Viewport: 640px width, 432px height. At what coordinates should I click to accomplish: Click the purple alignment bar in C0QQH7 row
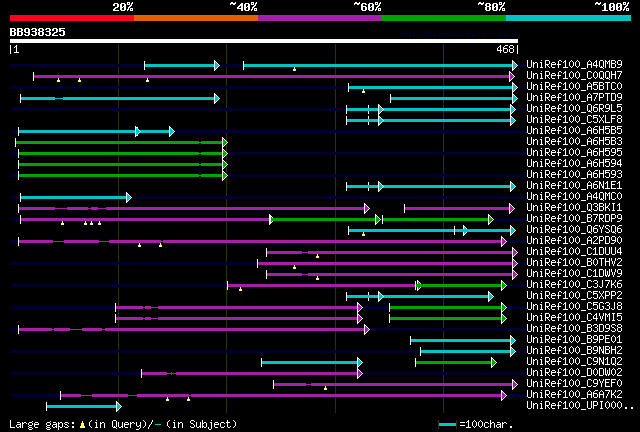(x=274, y=76)
